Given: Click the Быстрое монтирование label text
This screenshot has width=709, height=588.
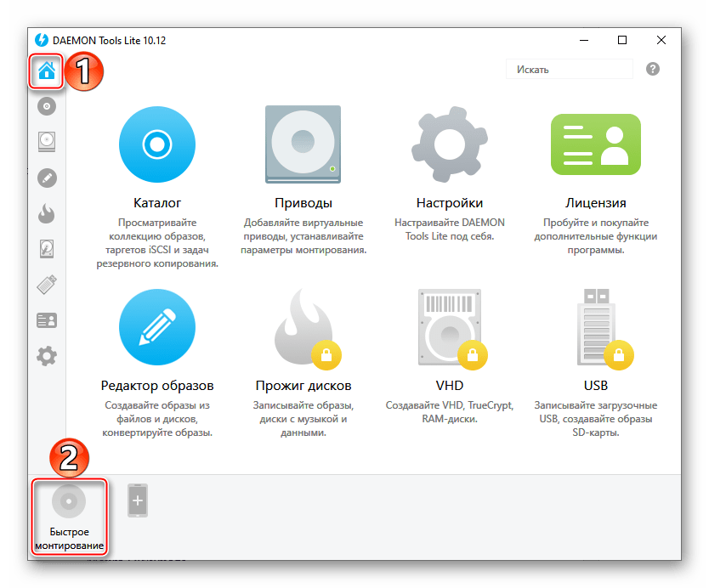Looking at the screenshot, I should point(69,539).
